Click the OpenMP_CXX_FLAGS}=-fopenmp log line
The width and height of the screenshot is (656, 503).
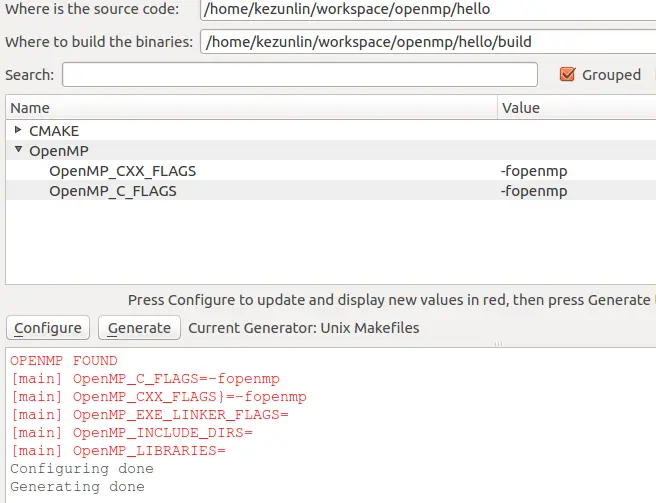(x=158, y=397)
